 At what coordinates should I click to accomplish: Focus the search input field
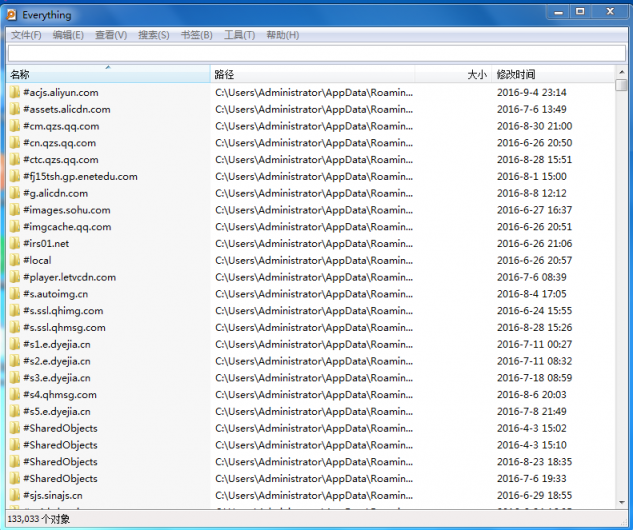coord(316,53)
